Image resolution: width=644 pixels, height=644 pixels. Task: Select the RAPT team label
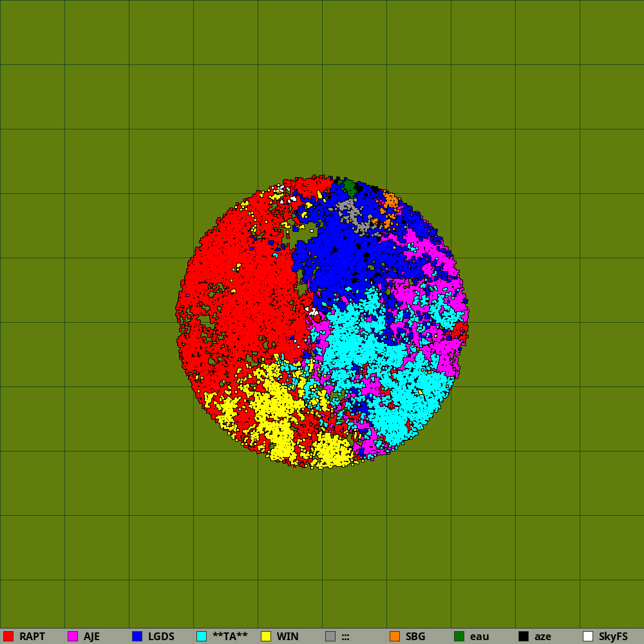32,636
